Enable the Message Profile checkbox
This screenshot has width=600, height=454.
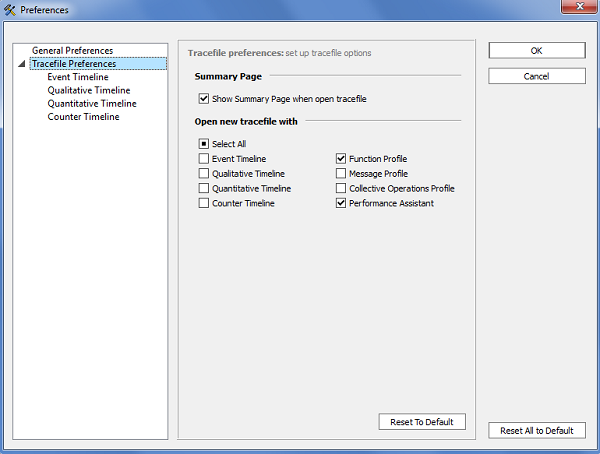(x=341, y=173)
